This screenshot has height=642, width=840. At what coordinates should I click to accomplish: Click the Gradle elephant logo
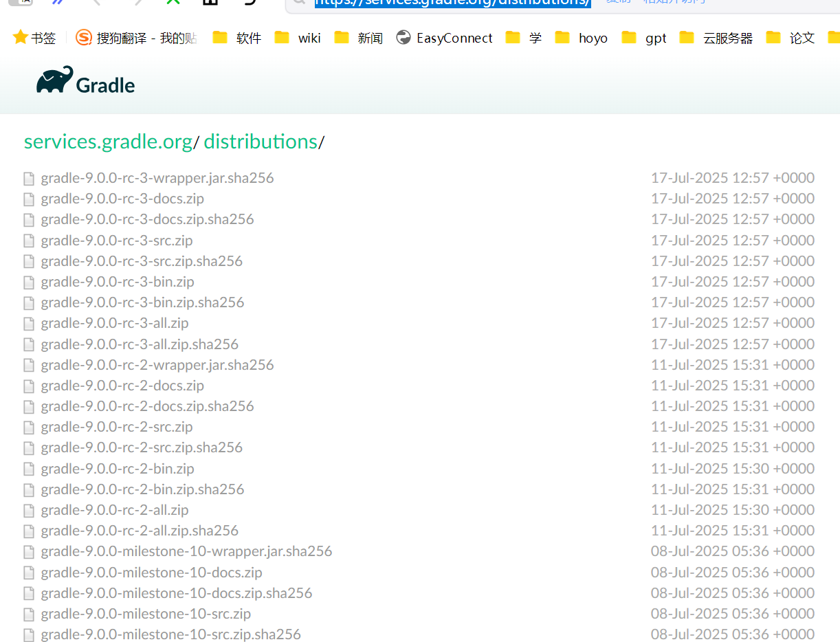click(x=85, y=81)
